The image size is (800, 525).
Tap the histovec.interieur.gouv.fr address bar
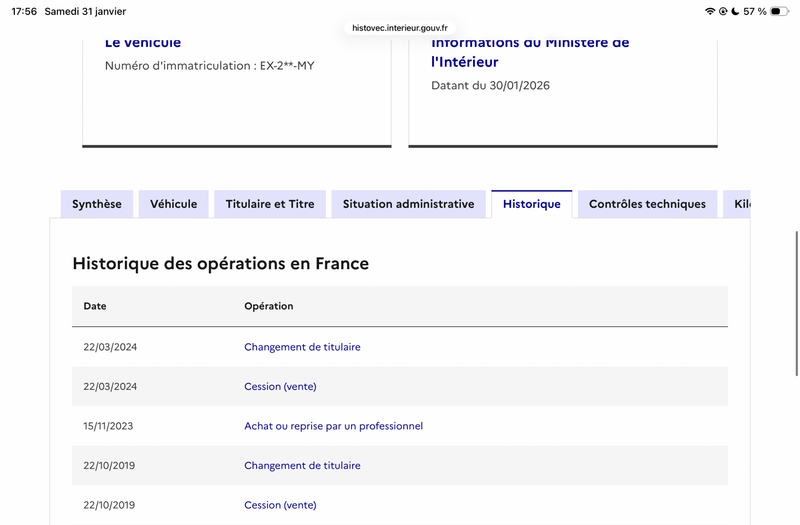[x=400, y=28]
